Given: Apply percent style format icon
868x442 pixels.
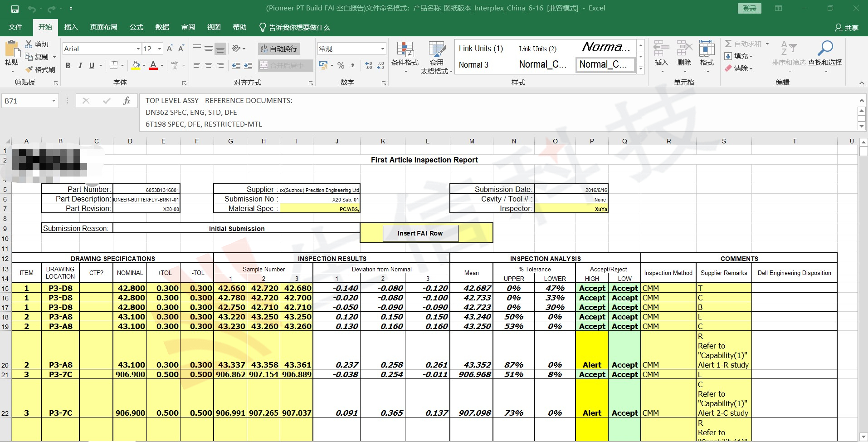Looking at the screenshot, I should click(341, 65).
